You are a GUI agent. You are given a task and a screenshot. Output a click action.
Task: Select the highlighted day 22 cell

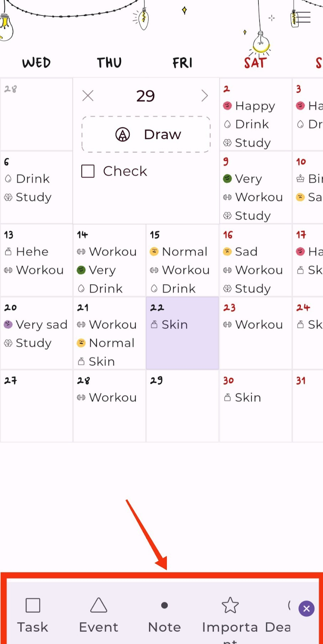(182, 346)
